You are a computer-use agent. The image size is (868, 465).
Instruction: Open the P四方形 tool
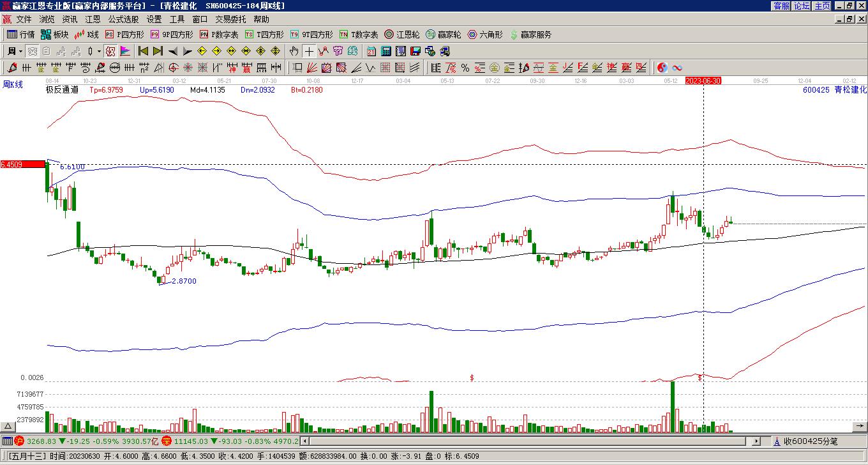(124, 34)
